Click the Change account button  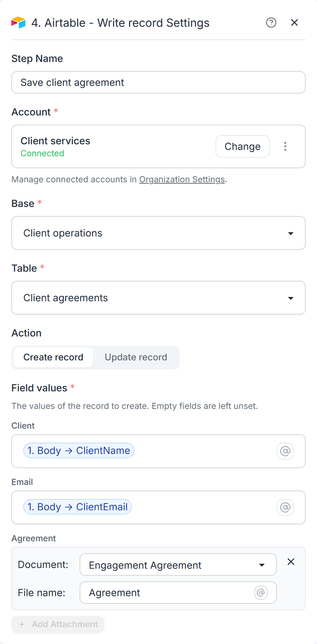[243, 147]
